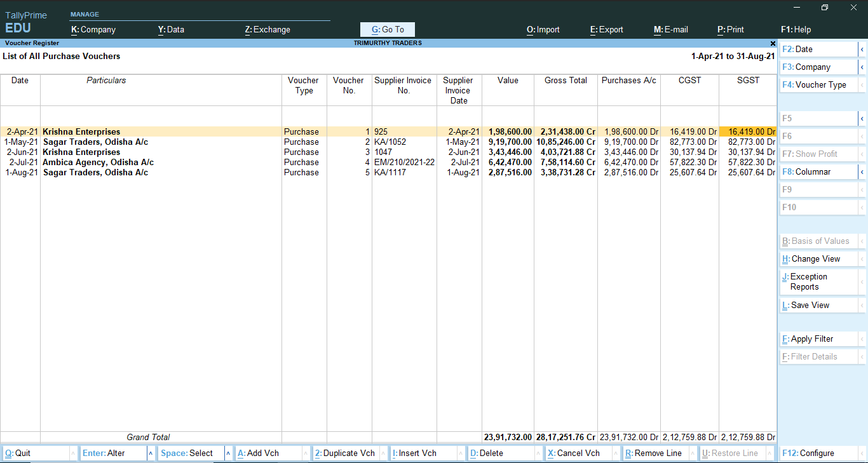Viewport: 868px width, 463px height.
Task: Expand the arrow beside L: Save View
Action: [x=862, y=305]
